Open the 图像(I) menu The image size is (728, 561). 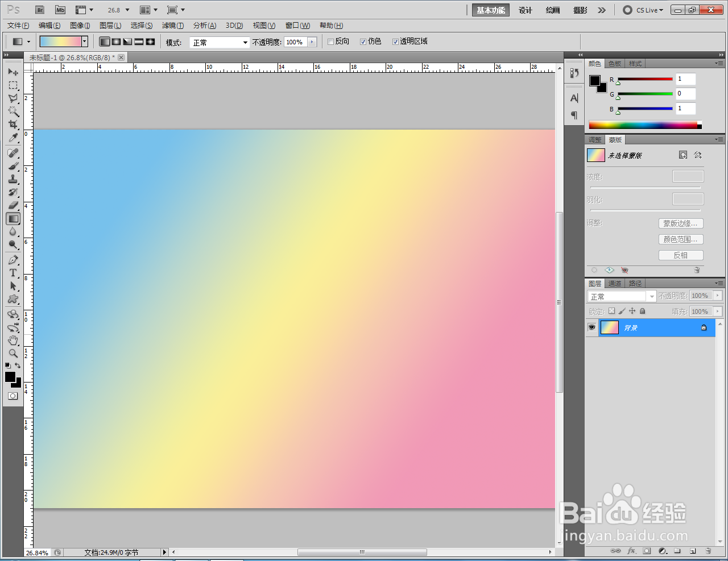click(80, 26)
